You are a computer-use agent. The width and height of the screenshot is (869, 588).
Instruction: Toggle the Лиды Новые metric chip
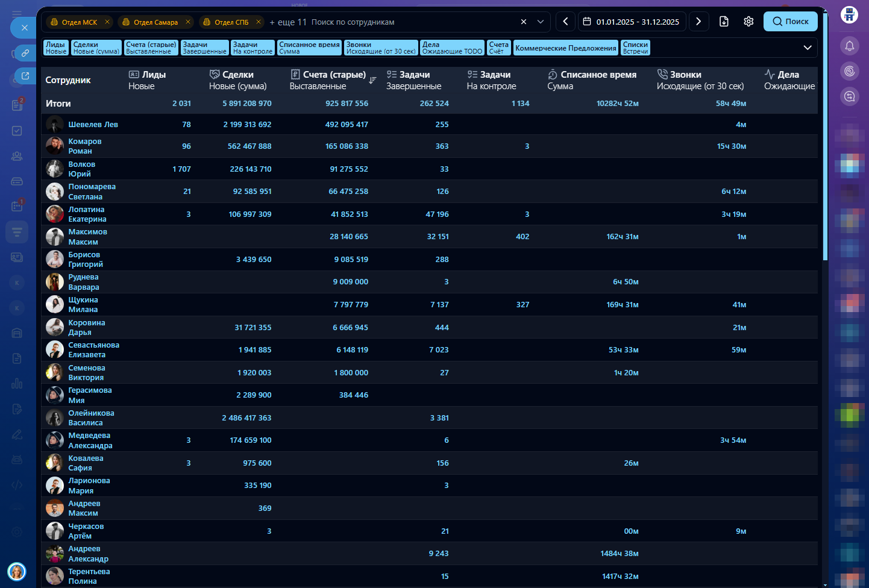(56, 48)
